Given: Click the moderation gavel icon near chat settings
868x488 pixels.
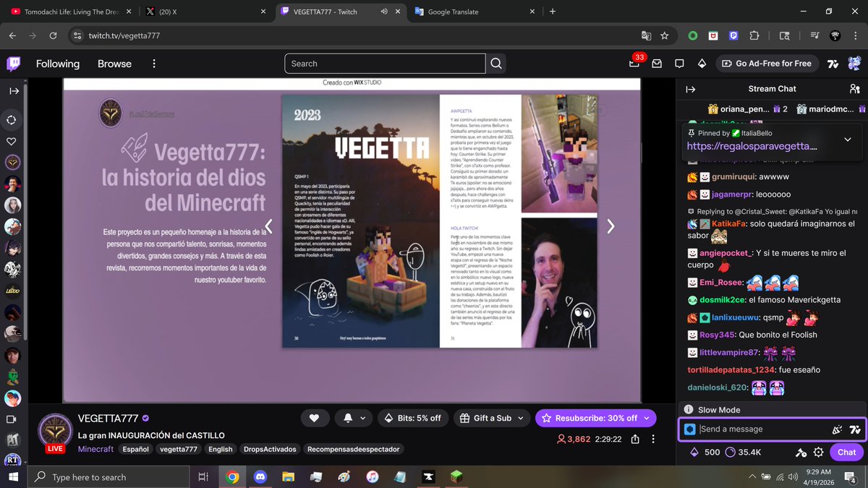Looking at the screenshot, I should (801, 452).
